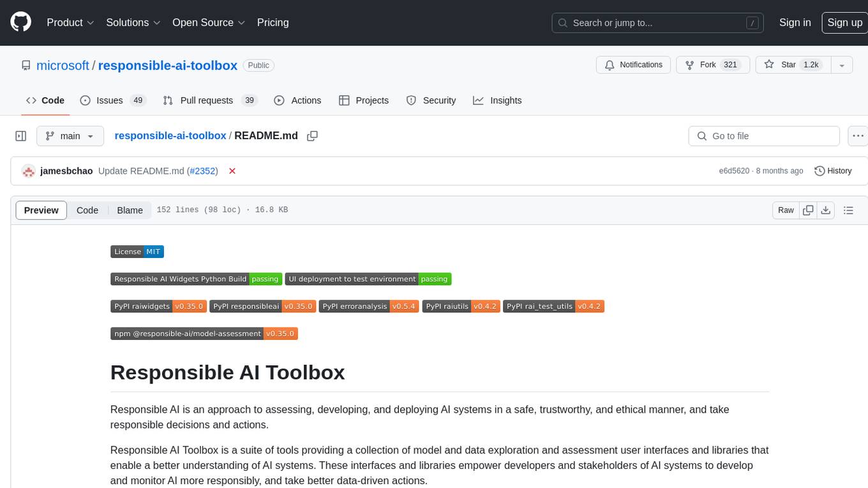Image resolution: width=868 pixels, height=488 pixels.
Task: Click UI deployment to test environment badge
Action: (368, 279)
